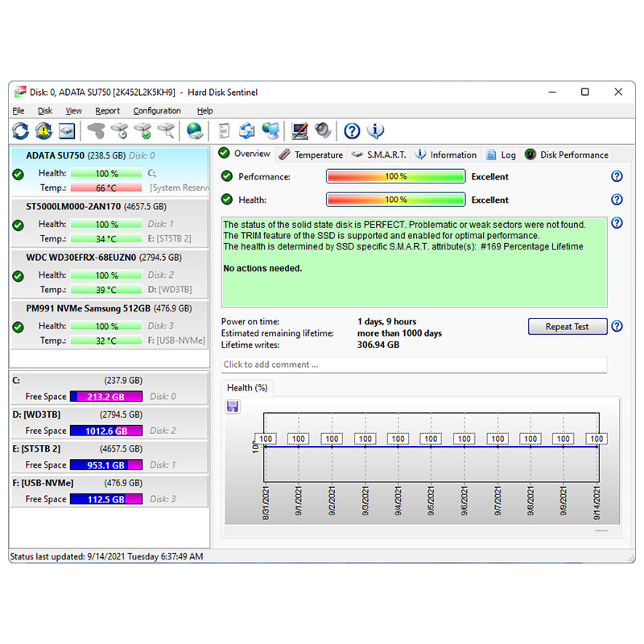Viewport: 644px width, 644px height.
Task: Select the ADATA SU750 disk entry
Action: tap(109, 171)
